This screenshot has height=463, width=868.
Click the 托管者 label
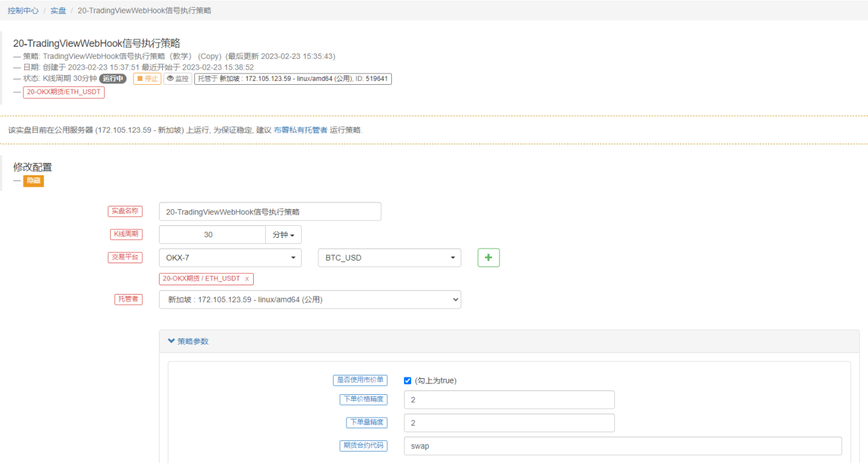point(128,299)
